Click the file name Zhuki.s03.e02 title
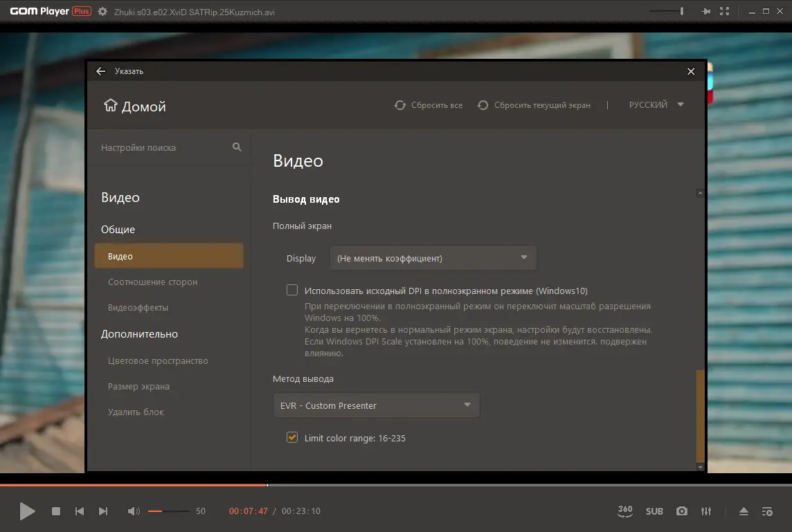The height and width of the screenshot is (532, 792). [195, 12]
